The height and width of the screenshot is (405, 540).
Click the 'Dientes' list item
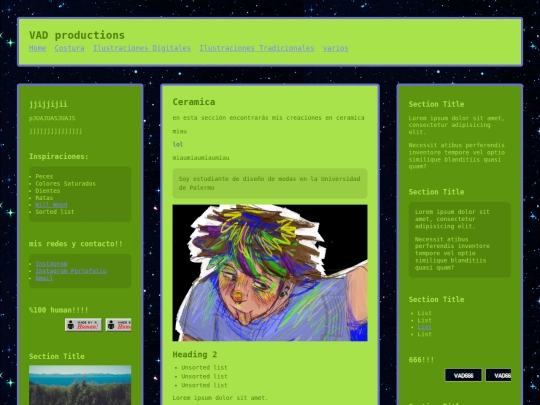[x=48, y=190]
